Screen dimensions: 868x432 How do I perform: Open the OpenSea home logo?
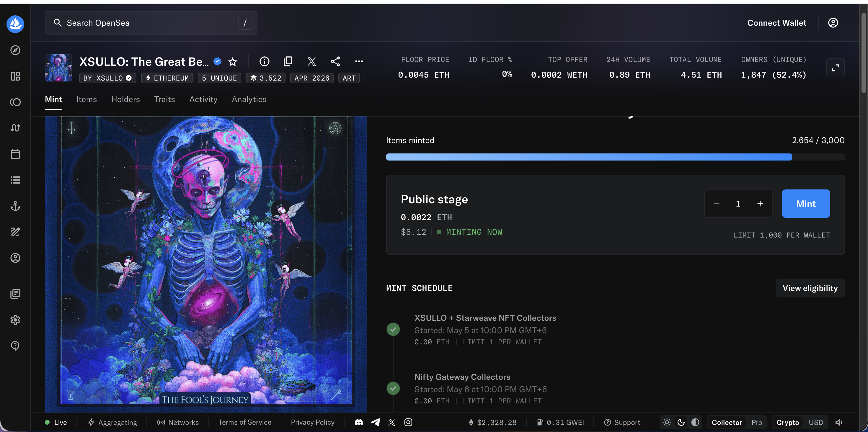15,24
